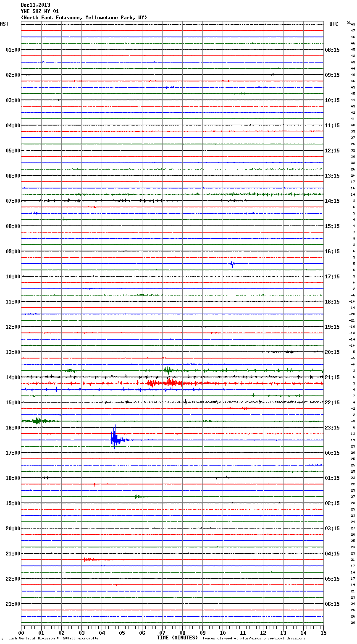Click the bottom axis minute label '12'
The image size is (357, 644).
point(263,633)
